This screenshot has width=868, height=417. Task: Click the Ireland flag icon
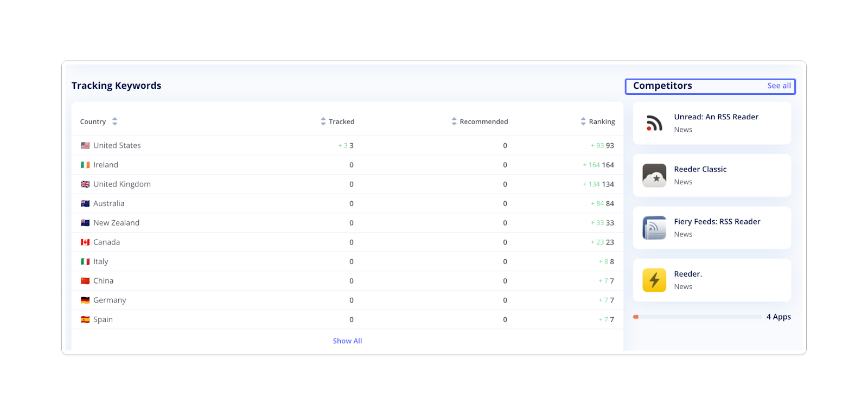click(x=85, y=165)
